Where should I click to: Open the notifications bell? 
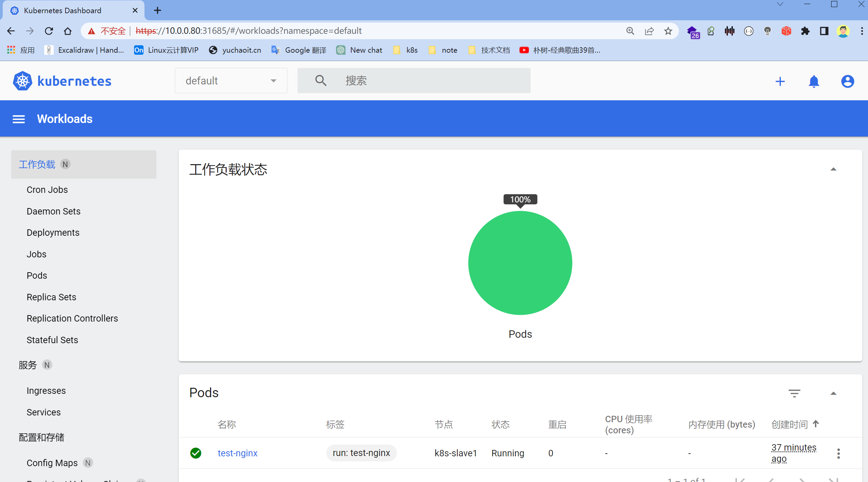[814, 81]
